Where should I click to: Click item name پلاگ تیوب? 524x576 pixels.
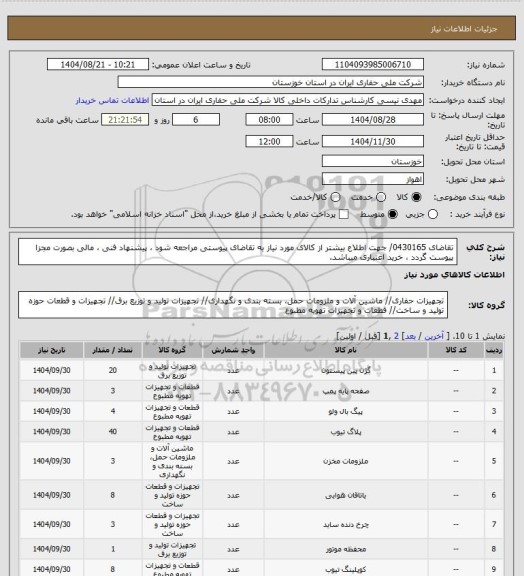tap(346, 432)
